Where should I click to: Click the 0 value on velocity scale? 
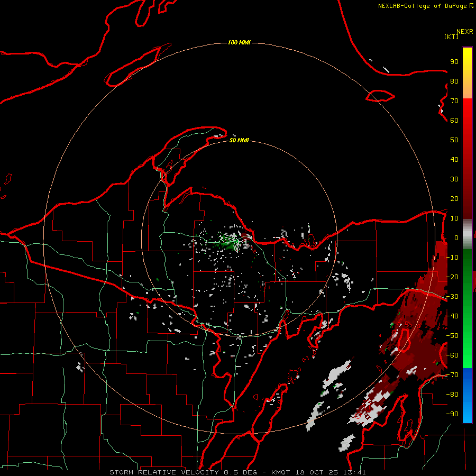pos(456,238)
